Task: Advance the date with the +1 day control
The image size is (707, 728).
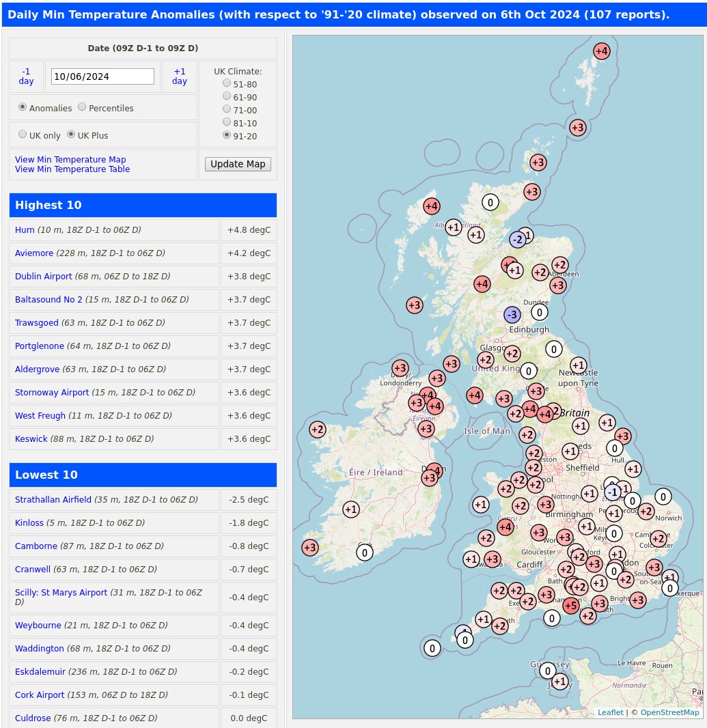Action: pyautogui.click(x=179, y=76)
